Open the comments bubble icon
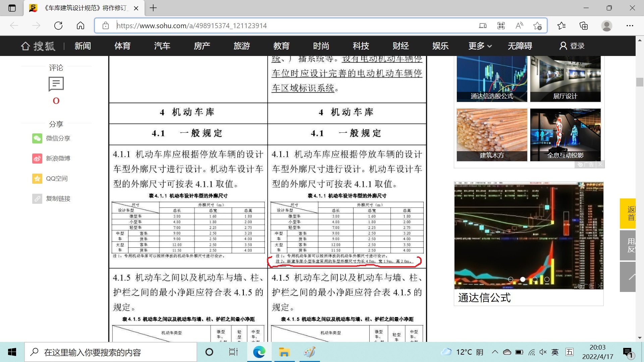This screenshot has height=362, width=644. click(x=56, y=84)
